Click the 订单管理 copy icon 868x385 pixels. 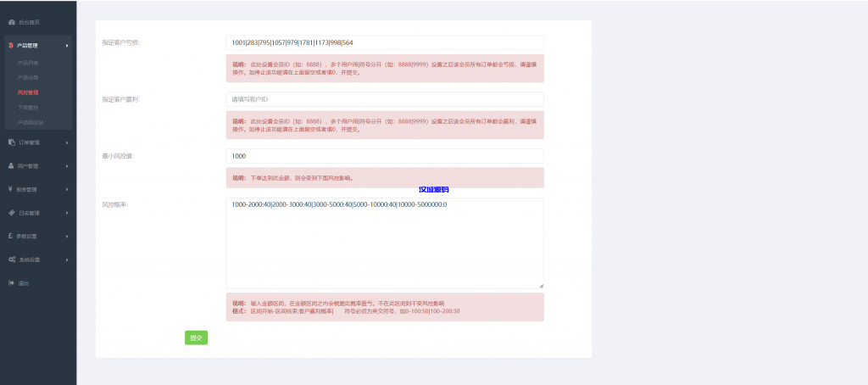[x=12, y=142]
